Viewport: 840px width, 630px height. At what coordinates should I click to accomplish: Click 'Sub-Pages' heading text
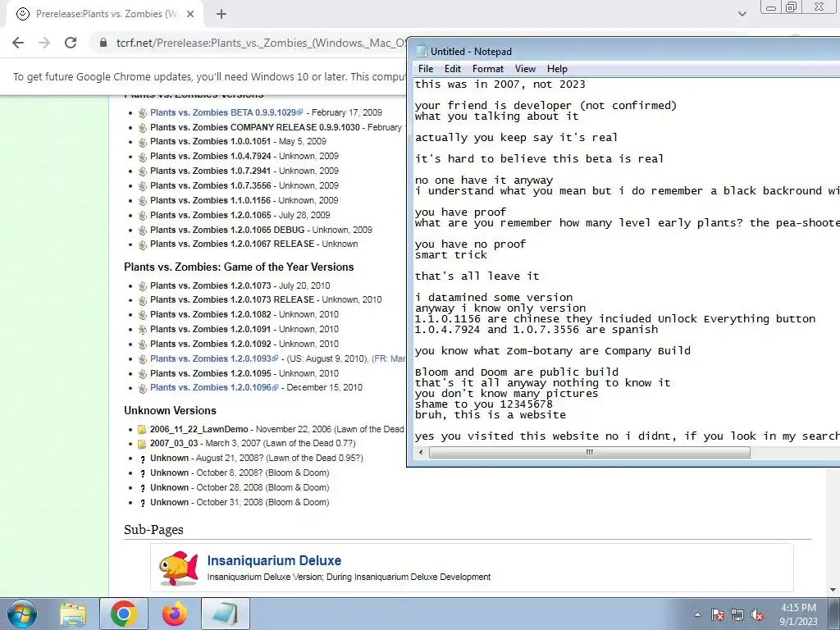click(153, 529)
